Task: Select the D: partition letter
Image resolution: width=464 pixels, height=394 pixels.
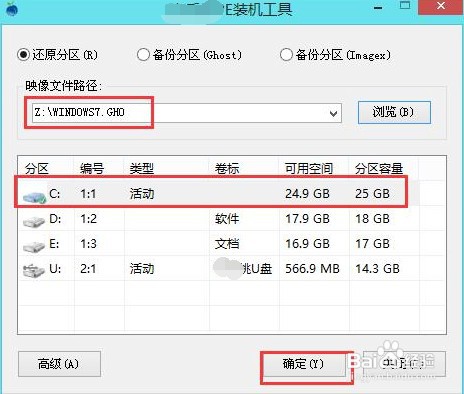Action: tap(55, 219)
